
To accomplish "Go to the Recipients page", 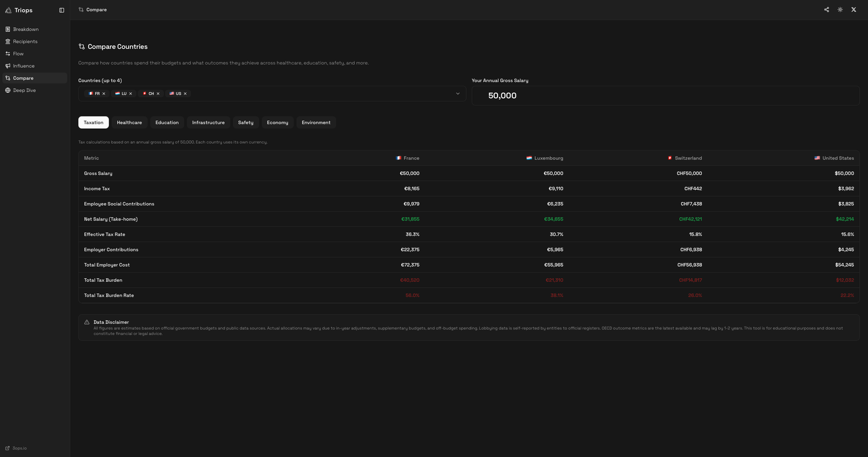I will coord(25,42).
